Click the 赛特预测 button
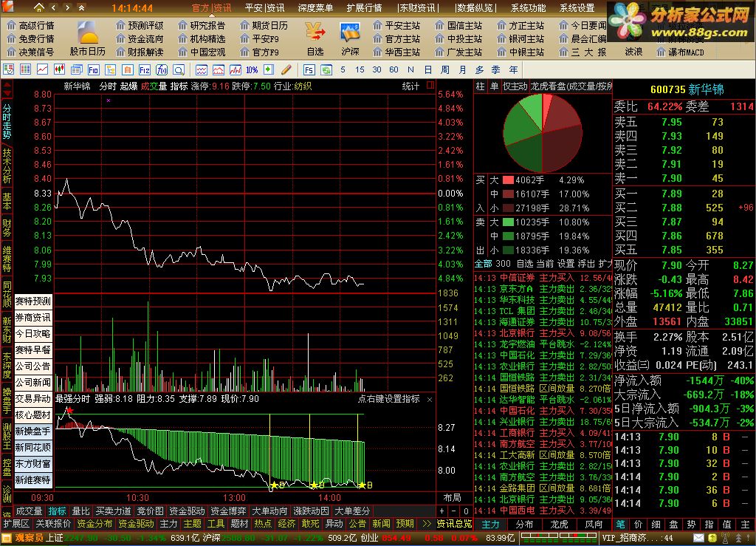756x546 pixels. pyautogui.click(x=32, y=301)
